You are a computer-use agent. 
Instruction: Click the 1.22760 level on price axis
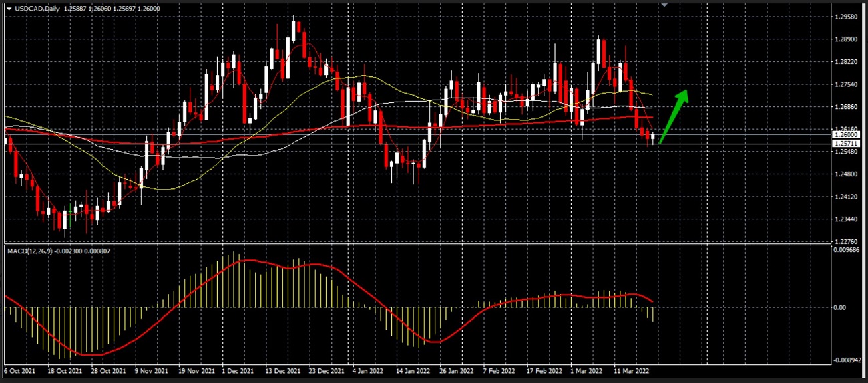coord(846,241)
